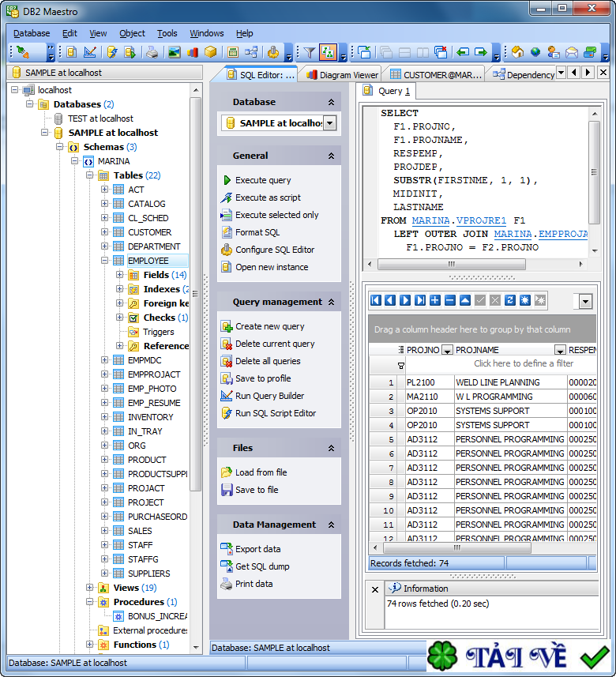616x677 pixels.
Task: Open the Tools menu
Action: pos(167,33)
